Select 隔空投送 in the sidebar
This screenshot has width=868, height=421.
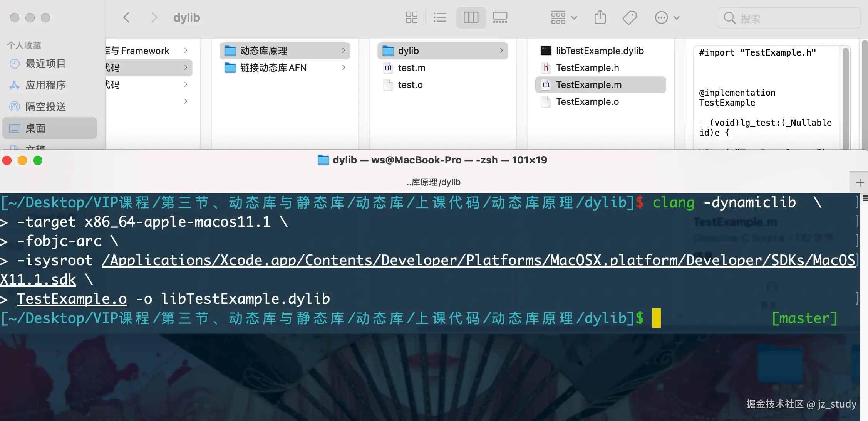45,106
